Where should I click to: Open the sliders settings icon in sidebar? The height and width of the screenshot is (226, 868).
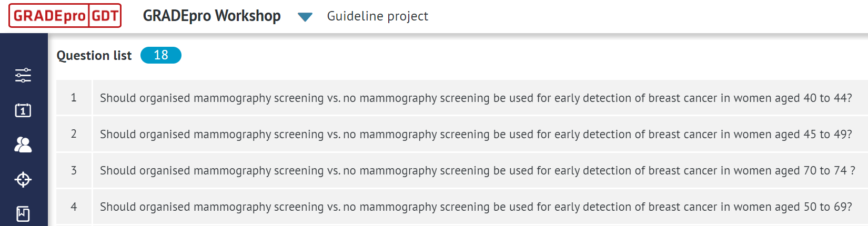[x=23, y=76]
